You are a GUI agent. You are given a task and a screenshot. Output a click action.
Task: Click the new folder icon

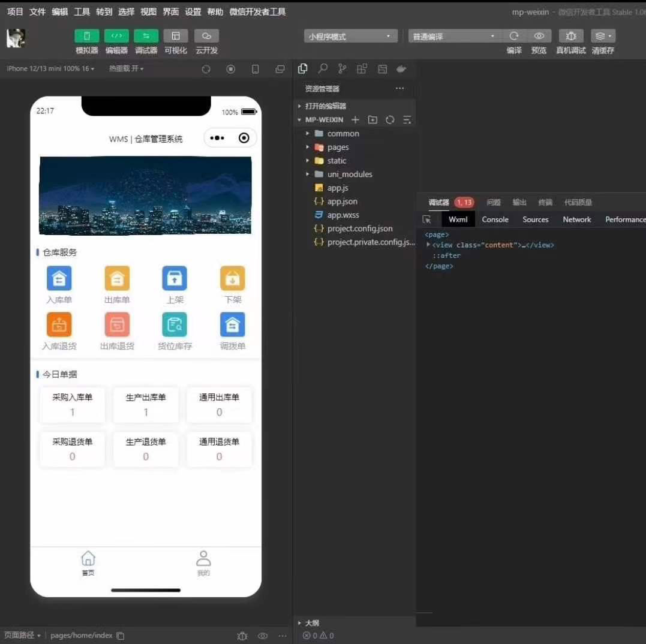[372, 120]
